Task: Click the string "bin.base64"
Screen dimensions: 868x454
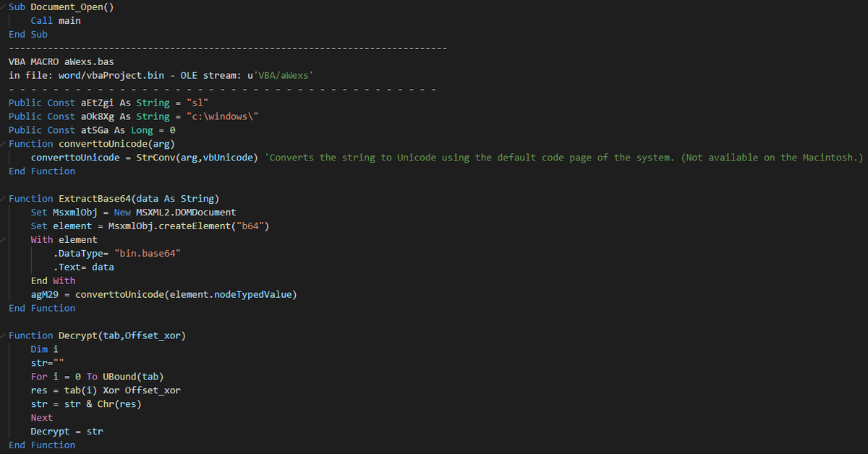Action: coord(147,254)
